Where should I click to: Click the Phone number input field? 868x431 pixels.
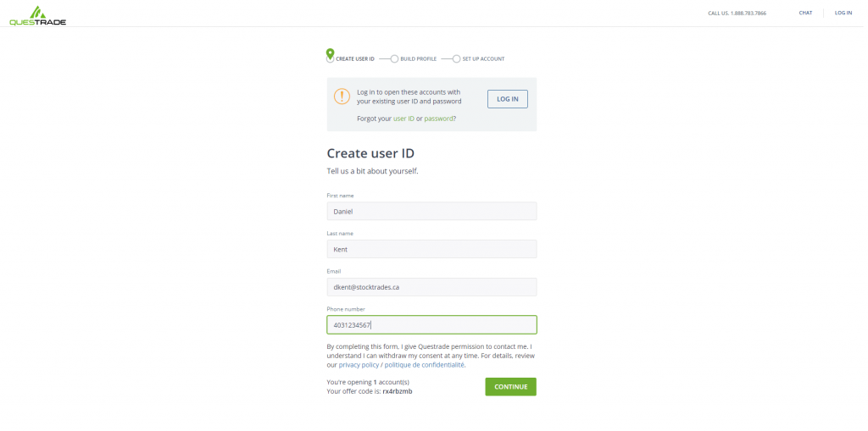point(431,324)
